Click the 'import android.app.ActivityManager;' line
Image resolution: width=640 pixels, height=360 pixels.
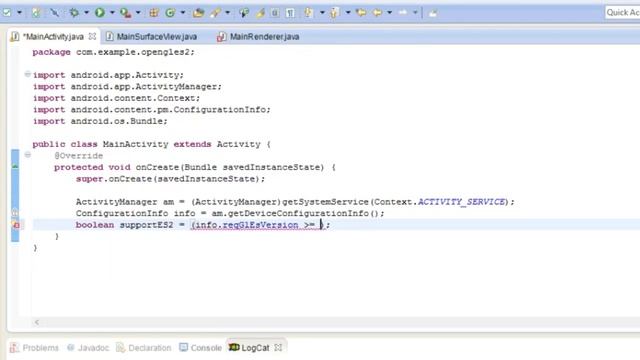127,87
